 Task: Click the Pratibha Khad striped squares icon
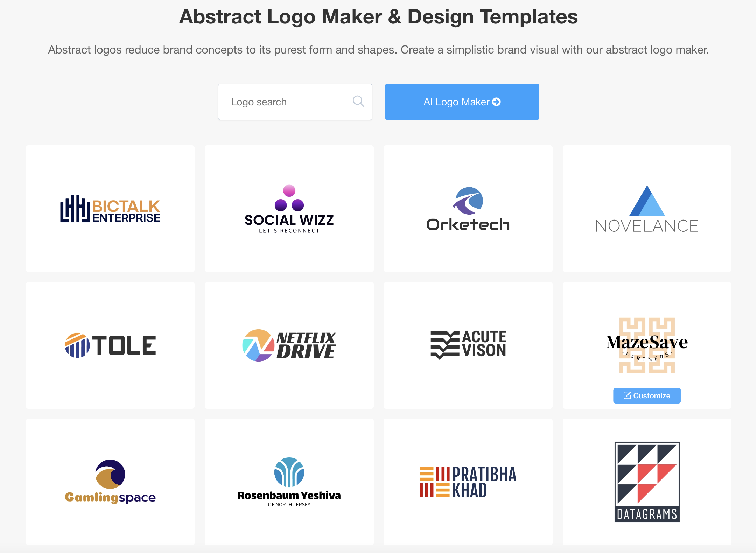pyautogui.click(x=434, y=482)
